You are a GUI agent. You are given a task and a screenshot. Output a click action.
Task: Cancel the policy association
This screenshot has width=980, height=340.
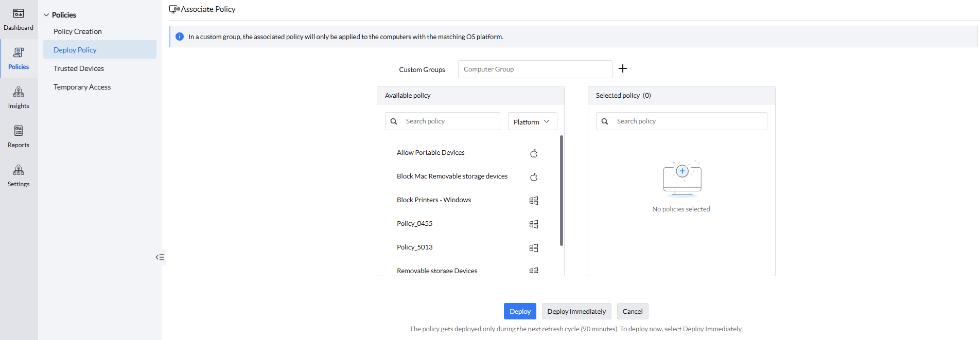tap(633, 311)
